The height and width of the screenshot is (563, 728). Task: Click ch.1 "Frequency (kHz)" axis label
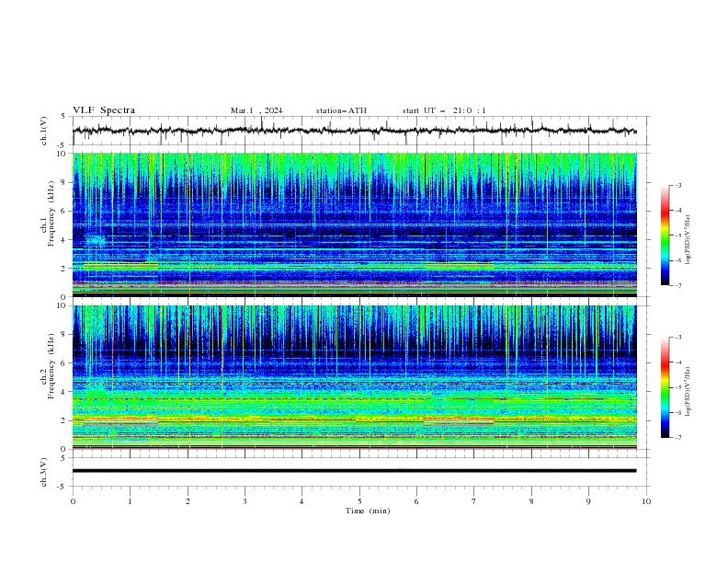tap(51, 214)
